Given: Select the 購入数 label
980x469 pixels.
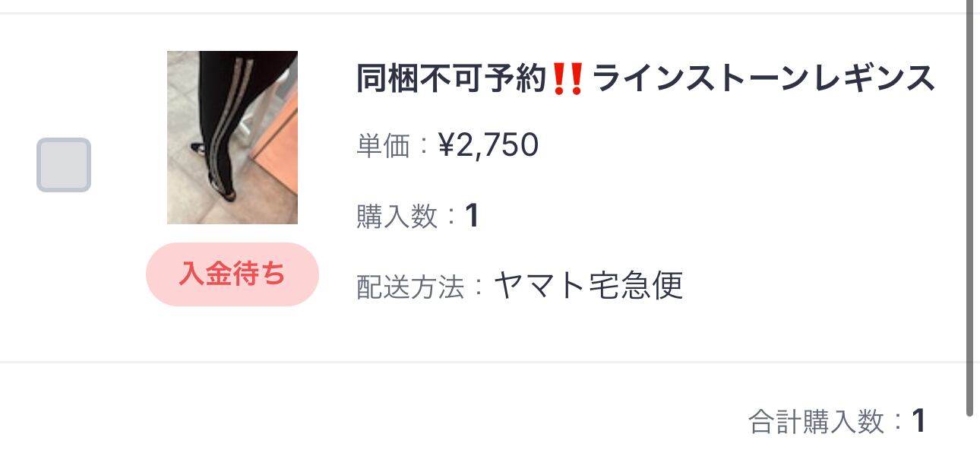Looking at the screenshot, I should 397,217.
